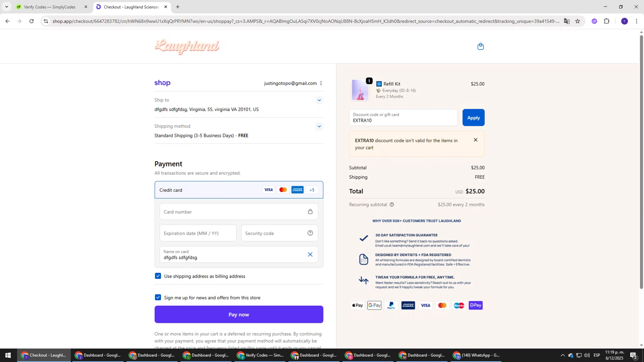644x362 pixels.
Task: Toggle Use shipping address as billing
Action: click(158, 276)
